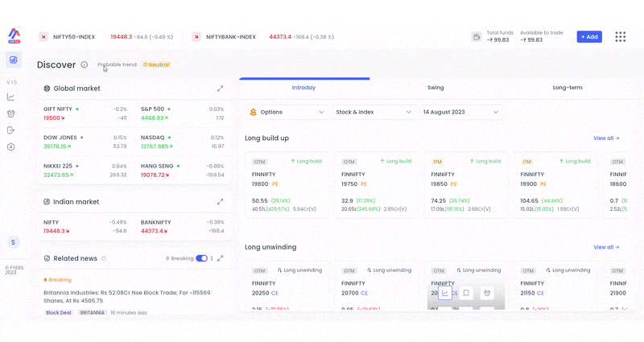
Task: Open the S profile avatar
Action: pyautogui.click(x=13, y=242)
